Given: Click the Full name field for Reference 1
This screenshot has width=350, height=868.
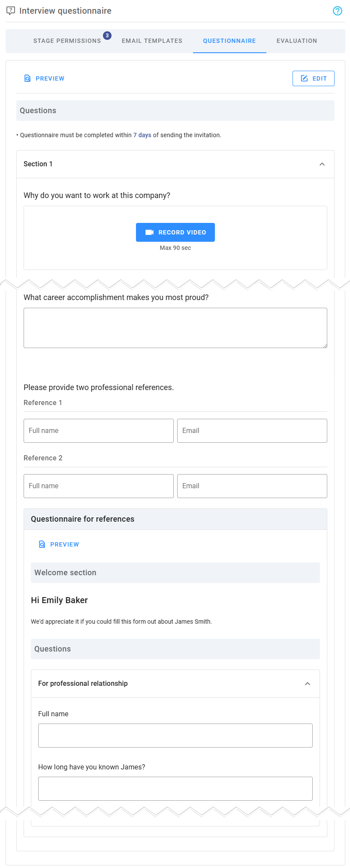Looking at the screenshot, I should tap(98, 430).
